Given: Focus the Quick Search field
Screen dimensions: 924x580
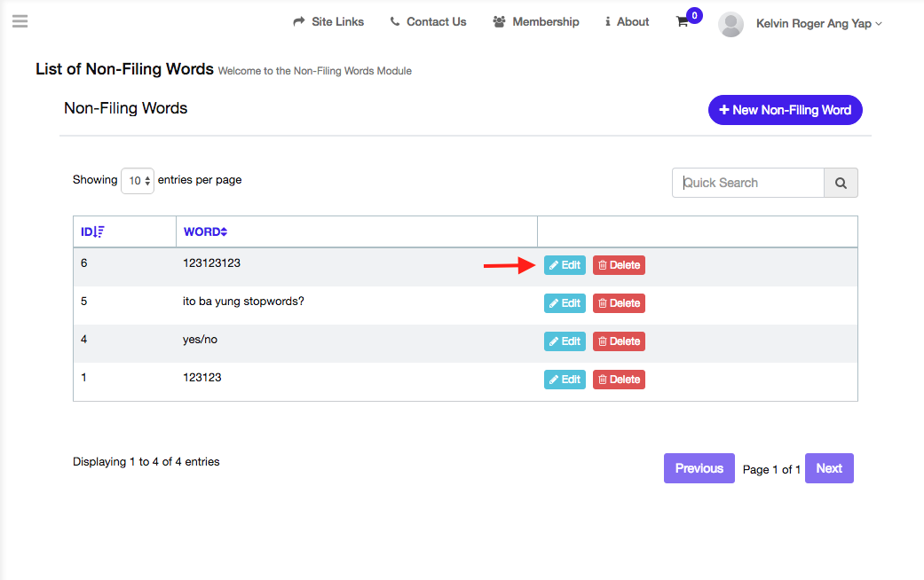Looking at the screenshot, I should (x=747, y=183).
